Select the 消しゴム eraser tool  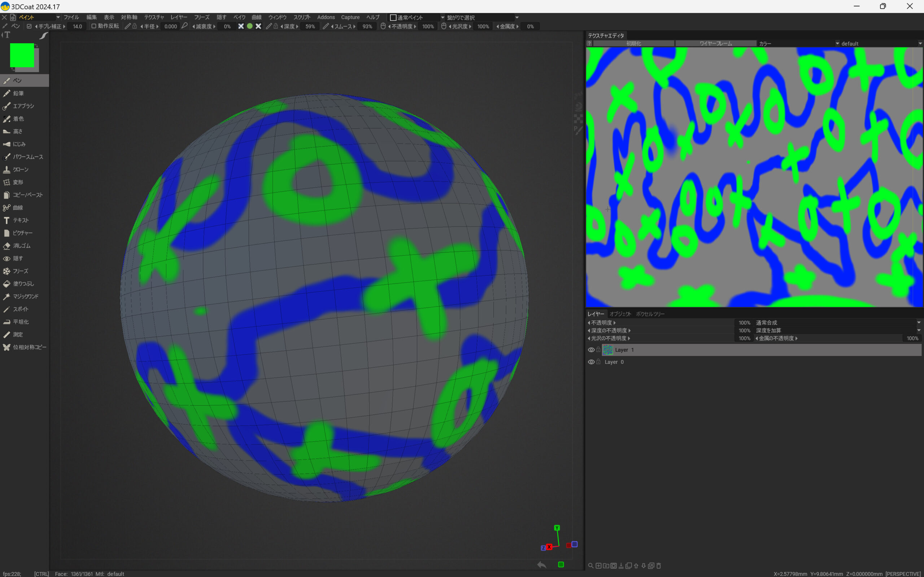click(21, 246)
